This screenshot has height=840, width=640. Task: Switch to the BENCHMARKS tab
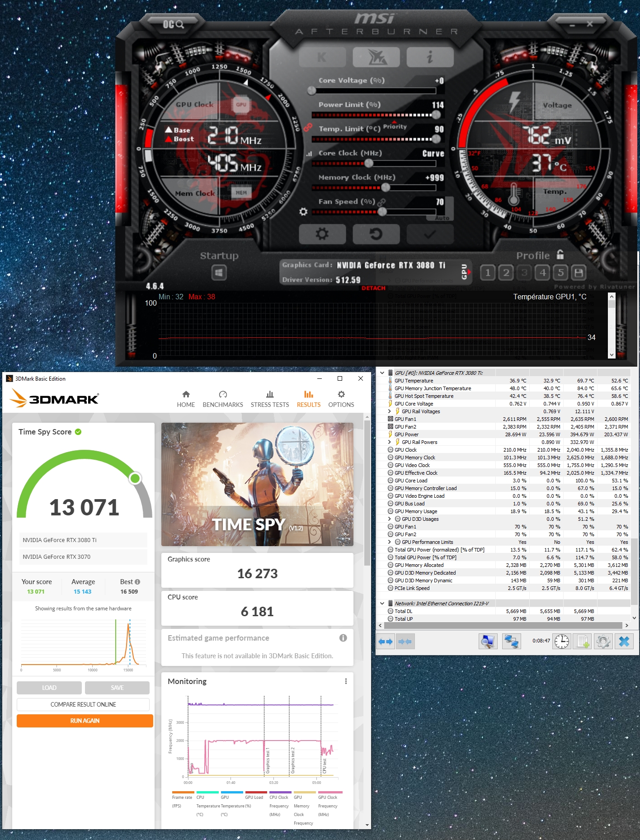223,399
